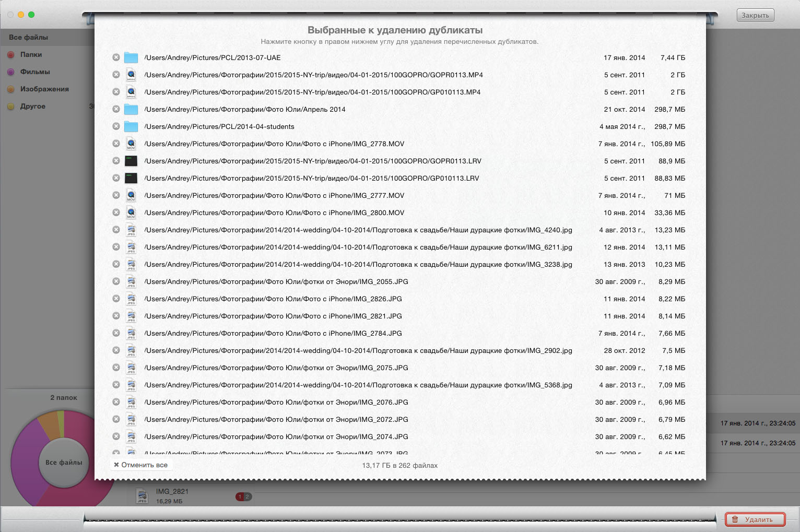
Task: Click the path of IMG_2074.JPG
Action: click(x=276, y=436)
